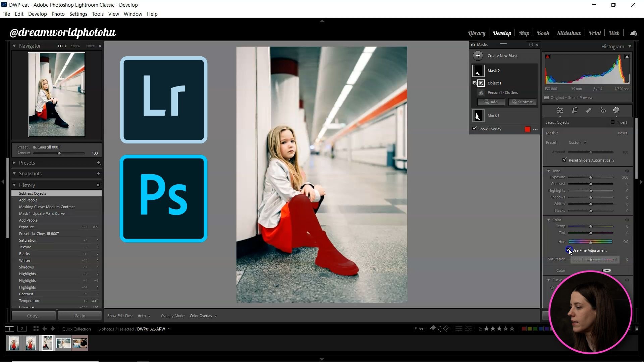Screen dimensions: 644x362
Task: Click the Paste button
Action: [x=79, y=316]
